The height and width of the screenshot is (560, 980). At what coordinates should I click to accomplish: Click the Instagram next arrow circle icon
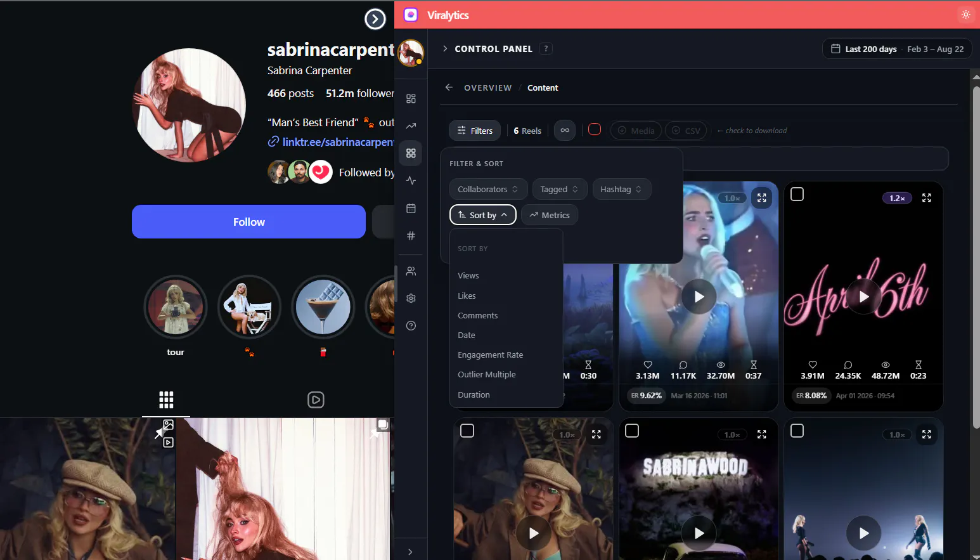click(375, 19)
